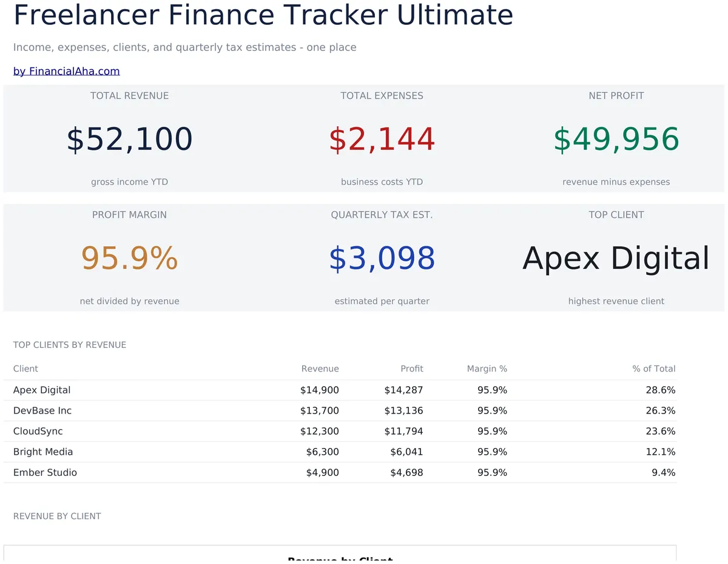Click Apex Digital's $14,900 revenue cell
The width and height of the screenshot is (728, 564).
click(320, 390)
